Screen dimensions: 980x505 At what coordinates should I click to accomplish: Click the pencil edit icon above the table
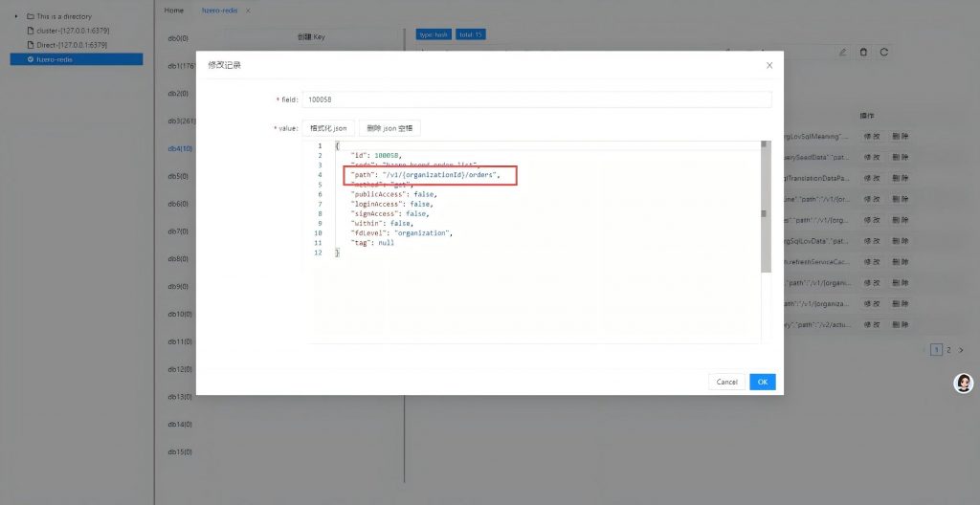pos(842,52)
